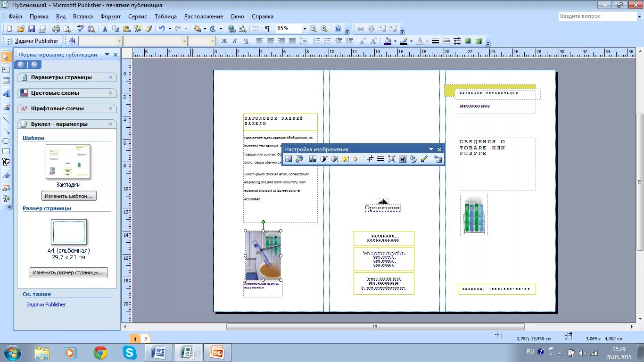Image resolution: width=644 pixels, height=362 pixels.
Task: Toggle Italic formatting (К)
Action: 235,41
